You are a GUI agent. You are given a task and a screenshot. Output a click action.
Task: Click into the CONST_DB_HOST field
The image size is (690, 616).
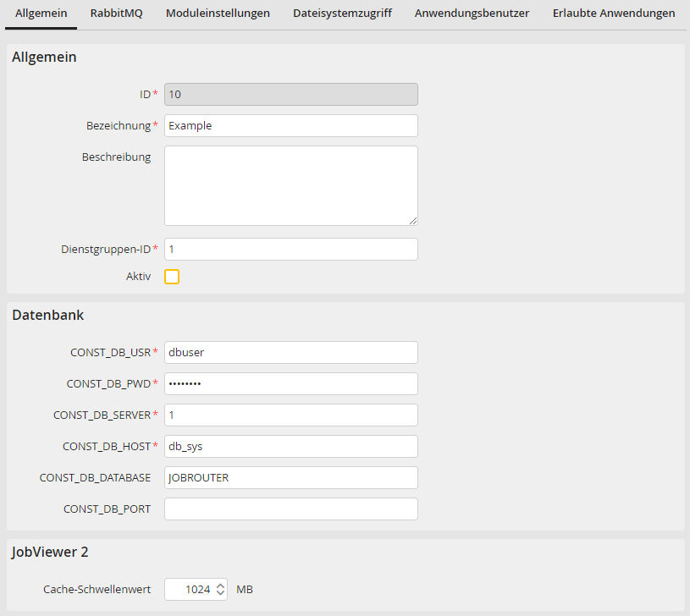pyautogui.click(x=290, y=446)
